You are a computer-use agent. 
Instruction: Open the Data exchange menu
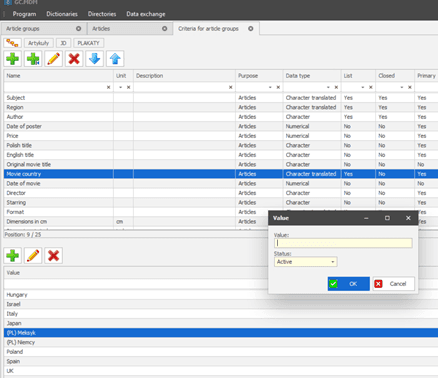[146, 14]
